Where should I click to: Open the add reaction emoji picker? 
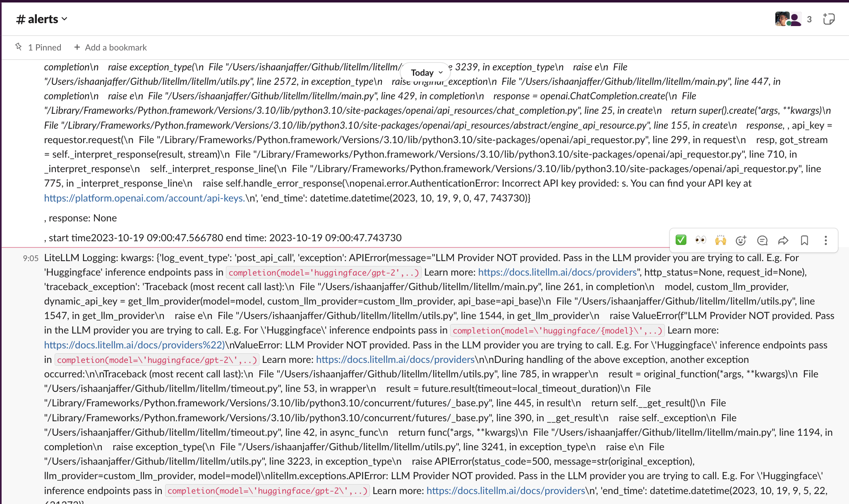(741, 240)
